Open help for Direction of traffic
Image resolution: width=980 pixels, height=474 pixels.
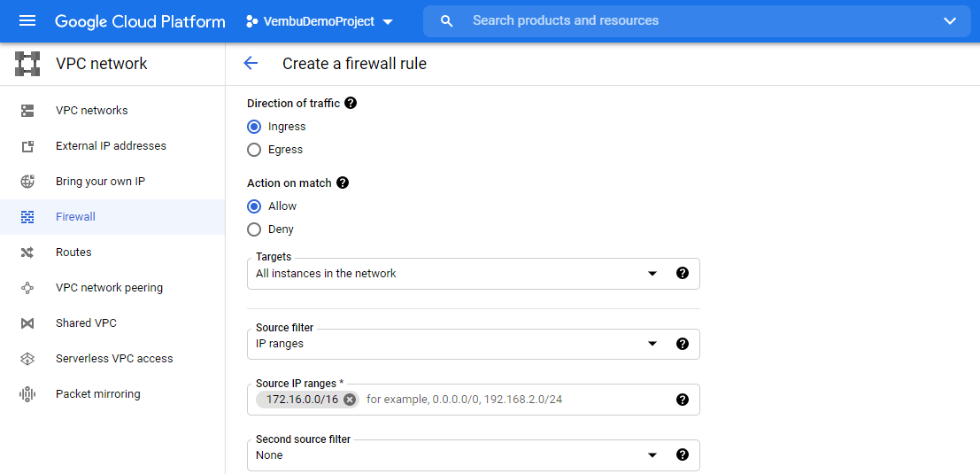pyautogui.click(x=351, y=103)
